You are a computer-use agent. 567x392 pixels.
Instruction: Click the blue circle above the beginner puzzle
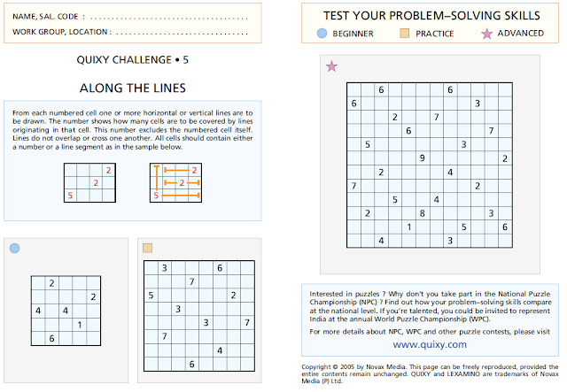click(14, 248)
